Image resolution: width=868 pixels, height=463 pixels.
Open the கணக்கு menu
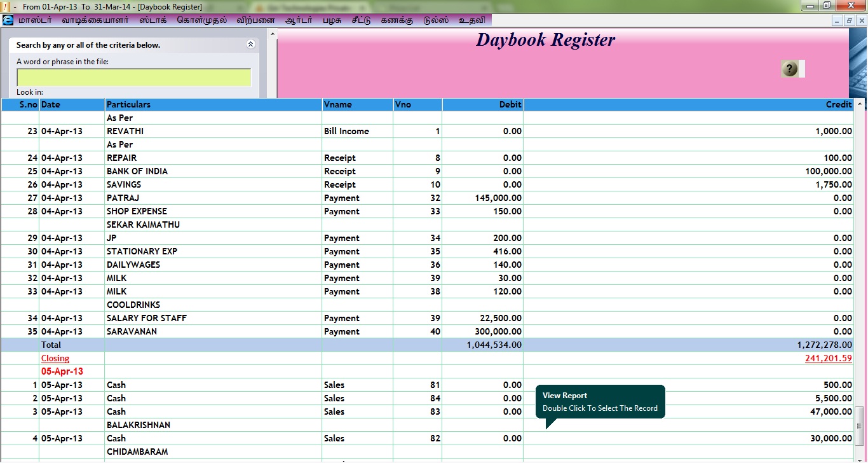(397, 20)
